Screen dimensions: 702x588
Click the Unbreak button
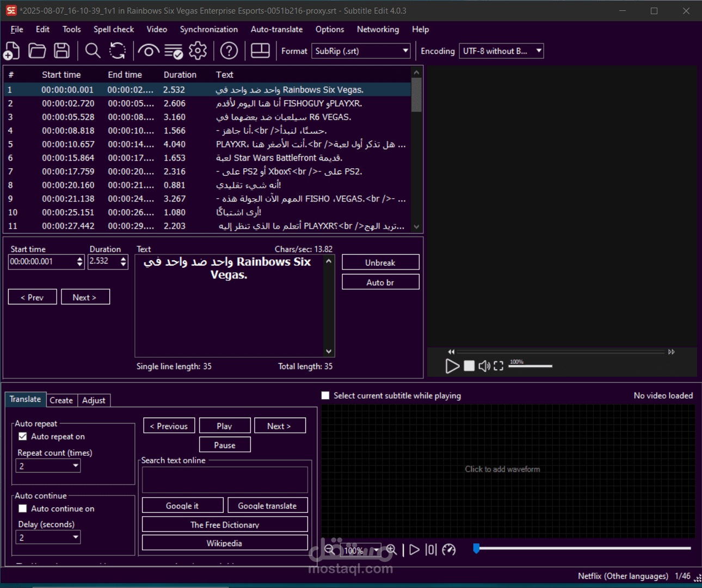[x=380, y=262]
